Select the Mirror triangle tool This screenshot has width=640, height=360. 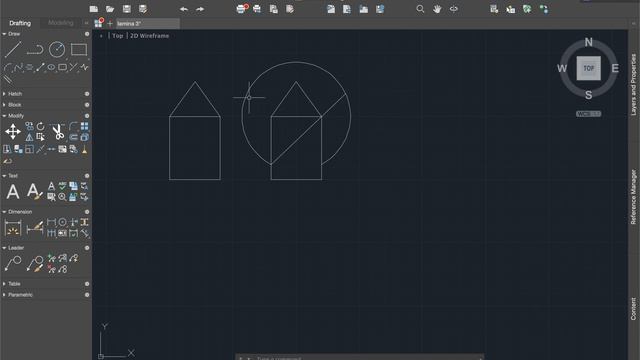pyautogui.click(x=29, y=137)
